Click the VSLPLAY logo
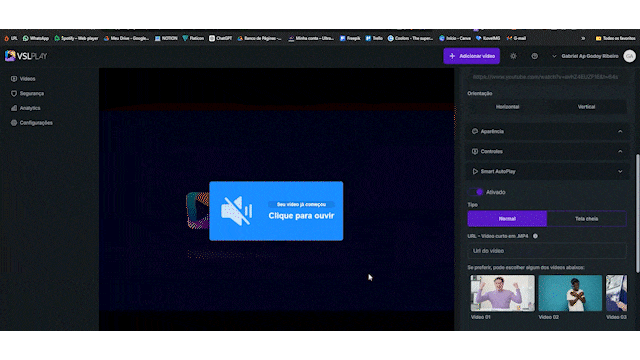The width and height of the screenshot is (640, 360). point(26,56)
